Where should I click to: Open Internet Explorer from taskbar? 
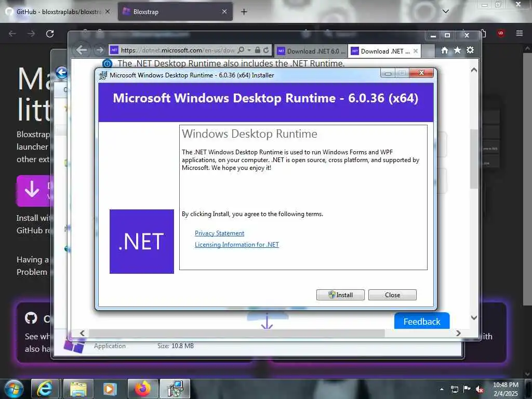[45, 389]
